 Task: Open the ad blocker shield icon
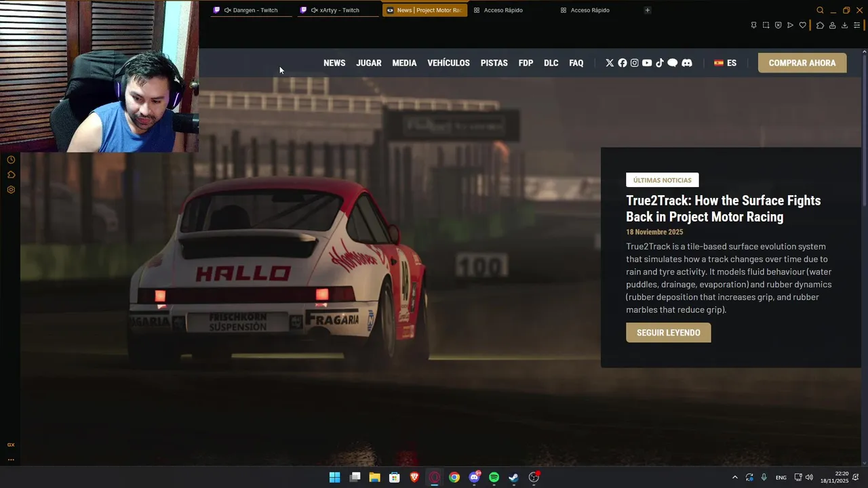pyautogui.click(x=778, y=25)
